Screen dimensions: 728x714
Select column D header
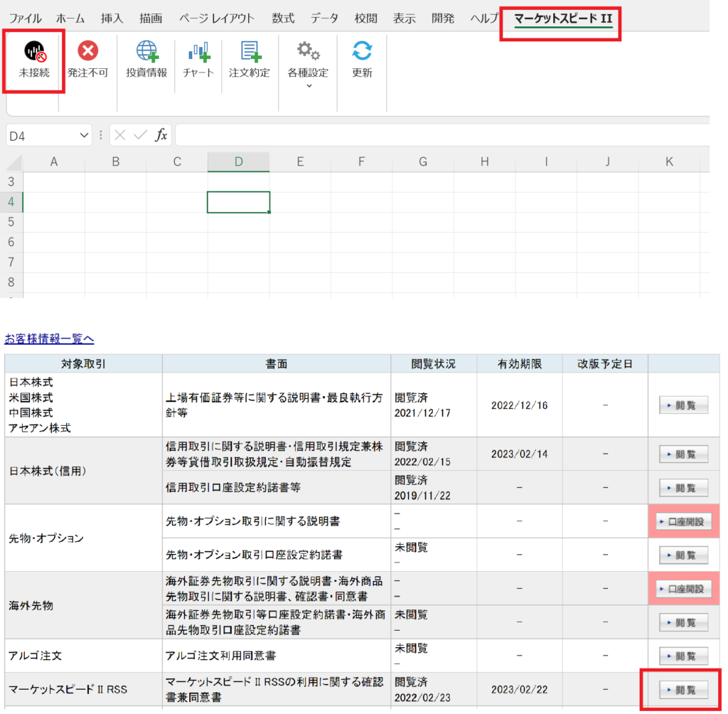239,161
